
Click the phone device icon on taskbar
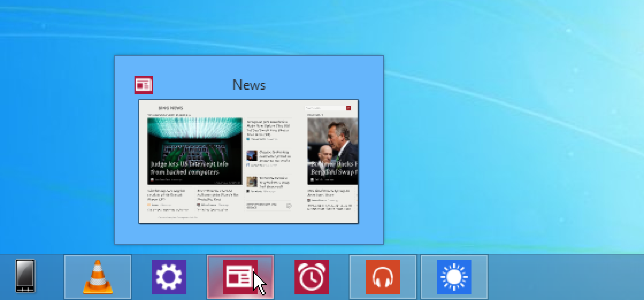tap(25, 276)
